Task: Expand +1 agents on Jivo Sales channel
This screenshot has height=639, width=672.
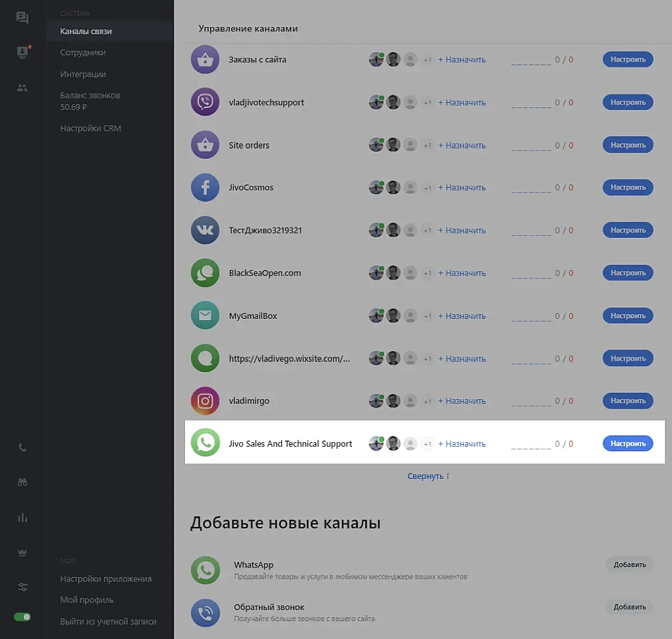Action: (428, 444)
